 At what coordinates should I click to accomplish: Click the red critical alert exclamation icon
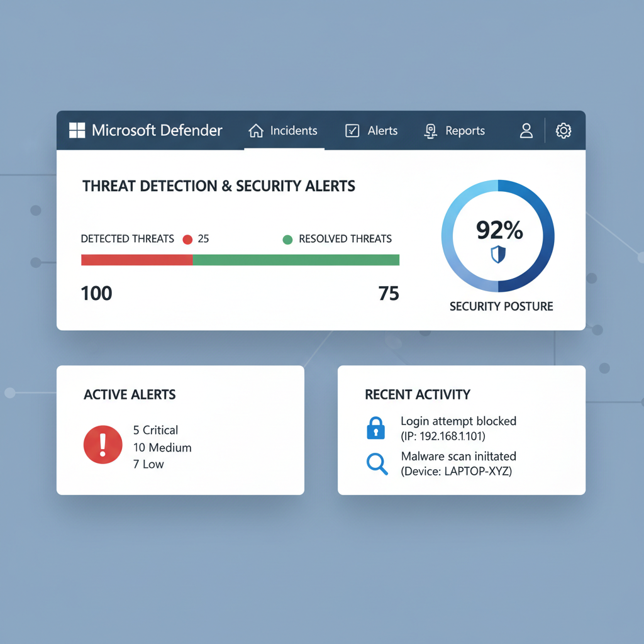click(103, 445)
